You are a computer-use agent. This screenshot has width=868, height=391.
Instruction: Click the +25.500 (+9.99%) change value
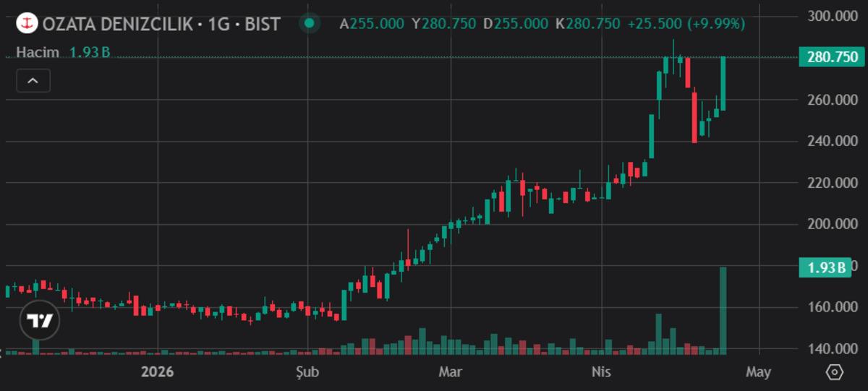pos(686,24)
